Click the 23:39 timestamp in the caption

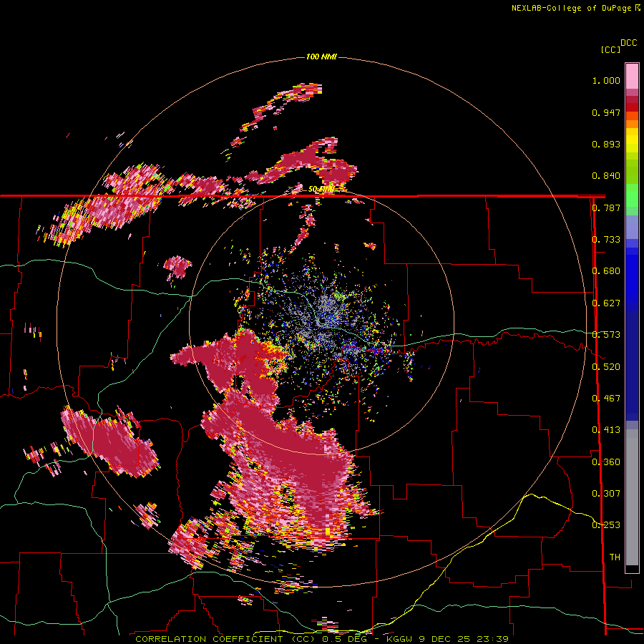[x=492, y=639]
